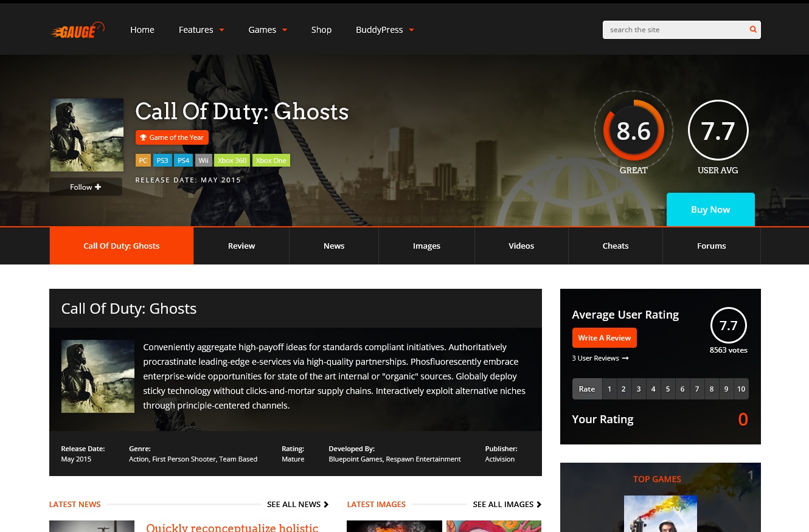Image resolution: width=809 pixels, height=532 pixels.
Task: Select the Wii platform tag
Action: (203, 161)
